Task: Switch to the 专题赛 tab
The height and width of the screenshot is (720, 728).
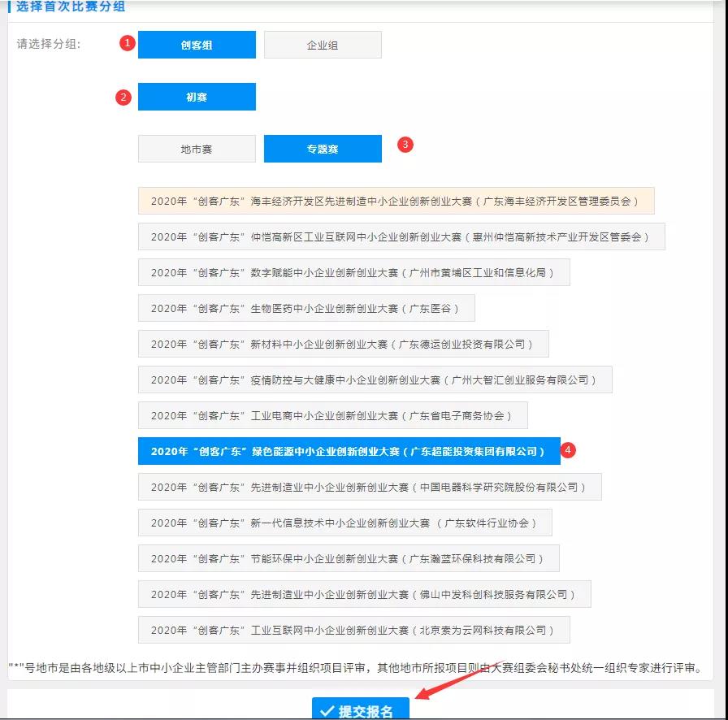Action: pyautogui.click(x=323, y=150)
